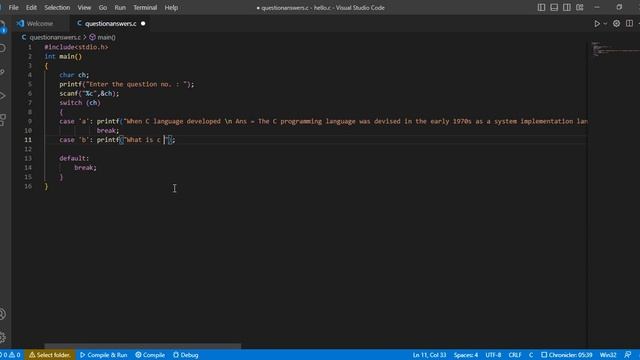
Task: Minimize the VS Code window
Action: click(x=597, y=7)
